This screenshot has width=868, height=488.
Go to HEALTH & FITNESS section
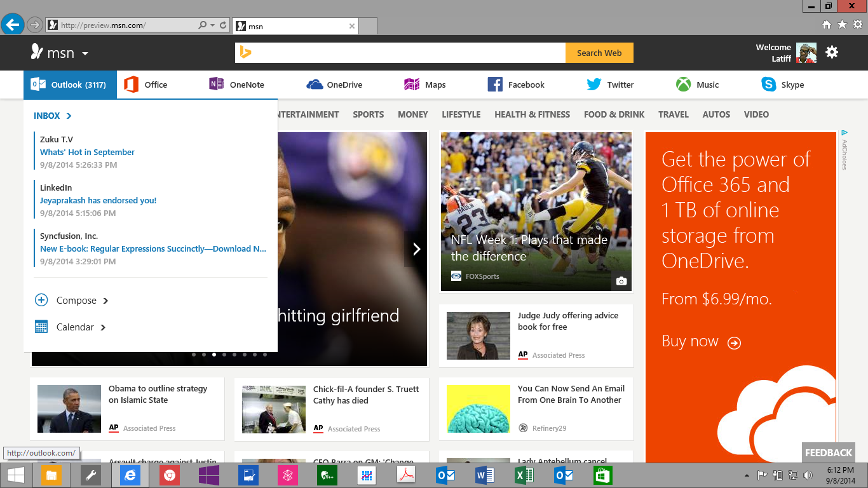pos(532,114)
